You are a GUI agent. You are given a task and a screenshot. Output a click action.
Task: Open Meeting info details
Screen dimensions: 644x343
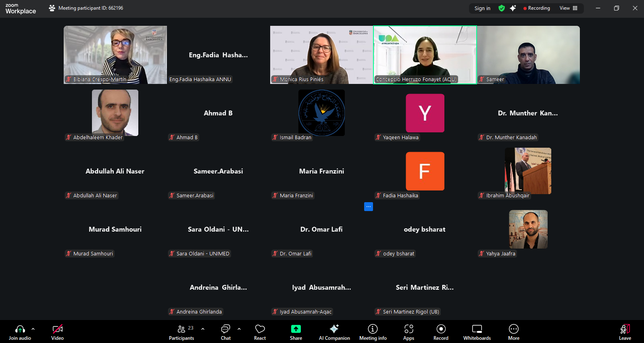click(x=373, y=329)
